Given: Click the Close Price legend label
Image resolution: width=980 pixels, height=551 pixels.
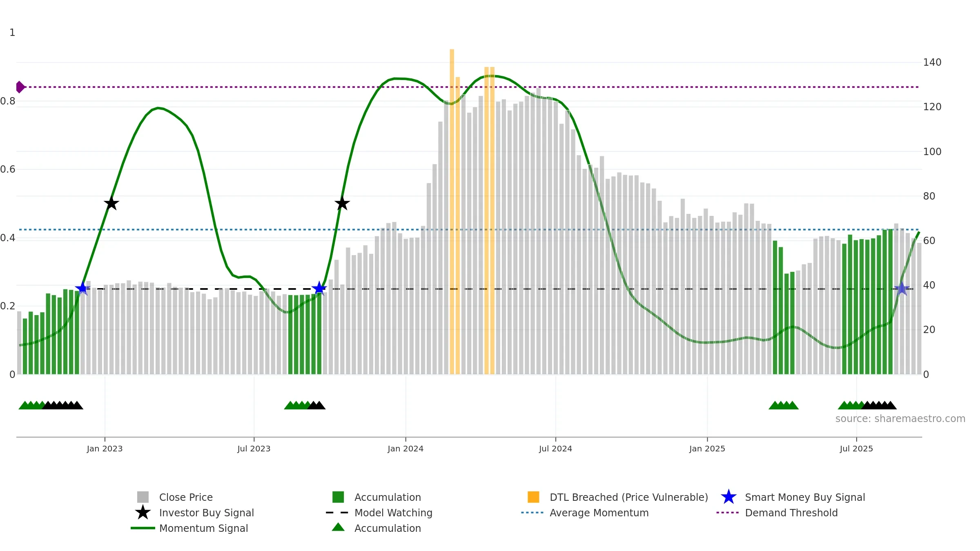Looking at the screenshot, I should (186, 497).
